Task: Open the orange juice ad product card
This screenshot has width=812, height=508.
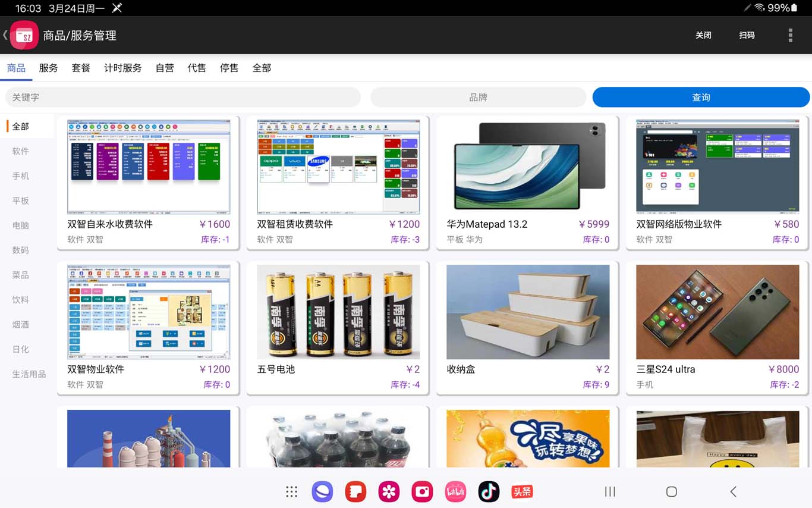Action: pos(528,438)
